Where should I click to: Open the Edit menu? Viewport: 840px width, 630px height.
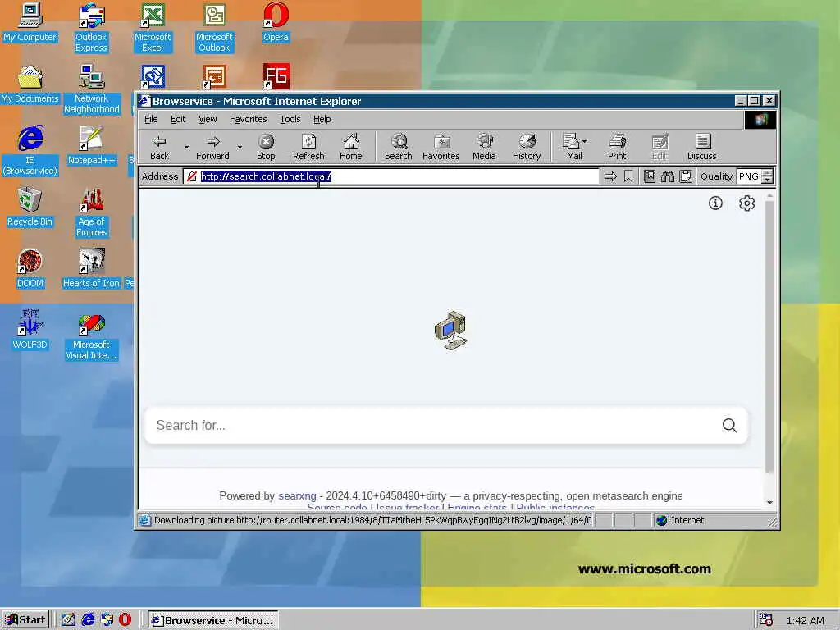point(178,119)
